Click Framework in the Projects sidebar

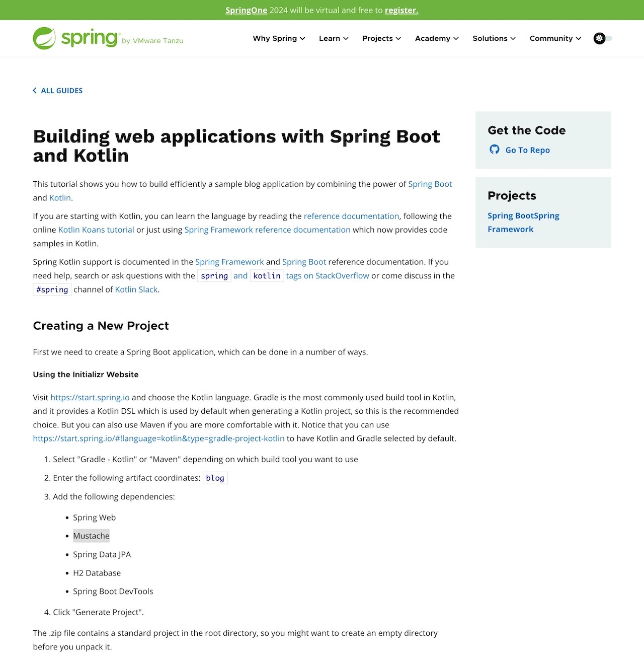tap(510, 229)
